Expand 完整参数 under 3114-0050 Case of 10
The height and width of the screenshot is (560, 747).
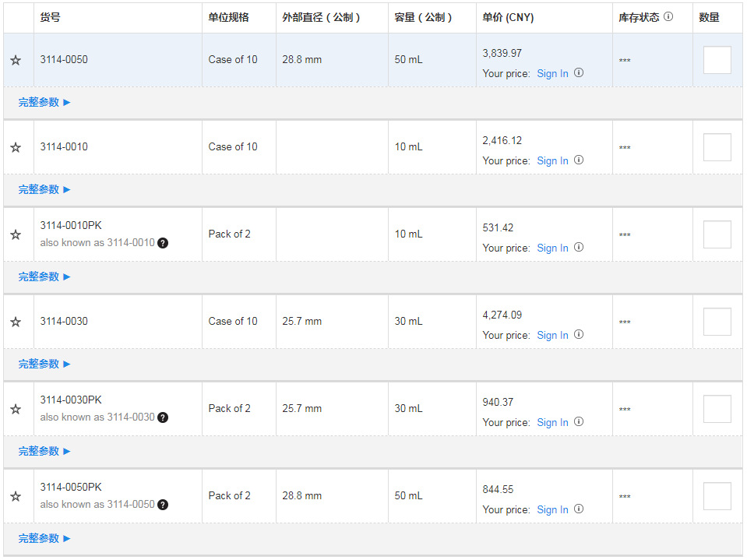pos(44,102)
